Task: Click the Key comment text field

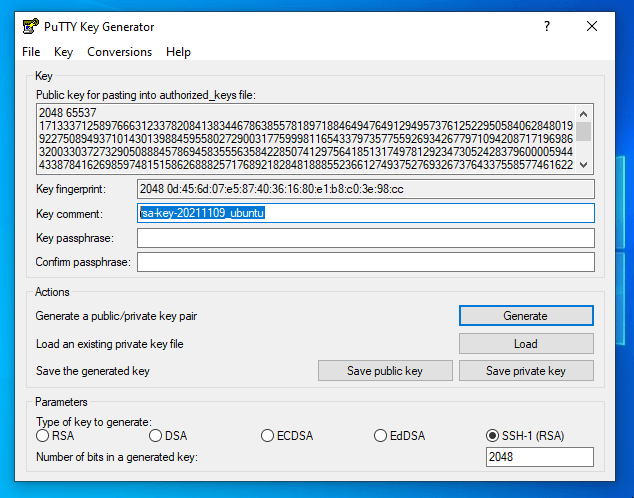Action: 365,213
